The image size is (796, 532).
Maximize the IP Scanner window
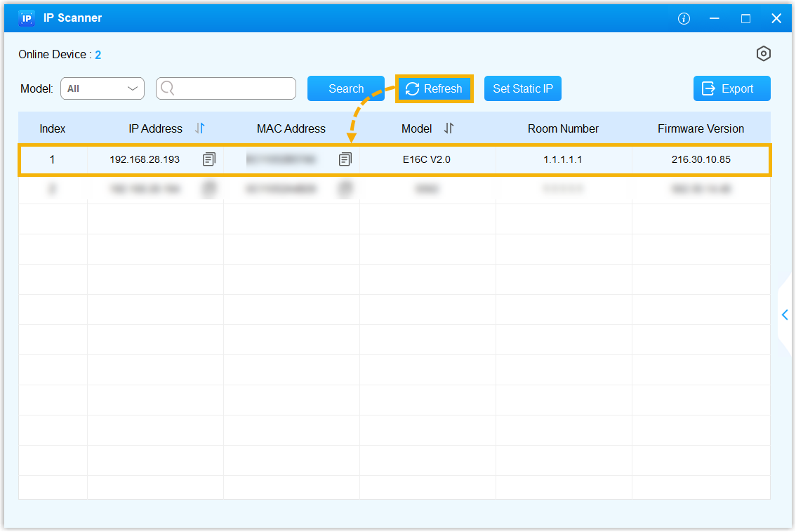click(x=745, y=19)
